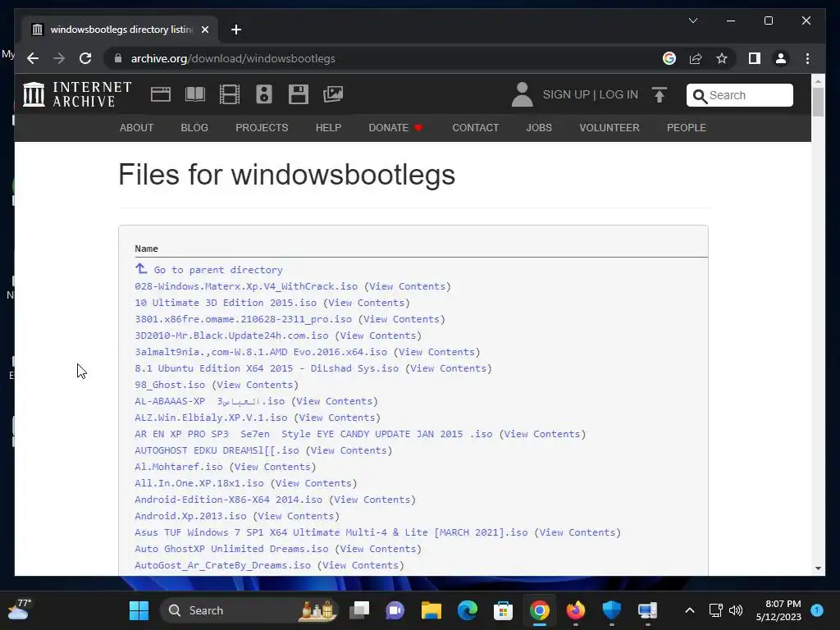The height and width of the screenshot is (630, 840).
Task: Share this page via share icon
Action: pos(696,58)
